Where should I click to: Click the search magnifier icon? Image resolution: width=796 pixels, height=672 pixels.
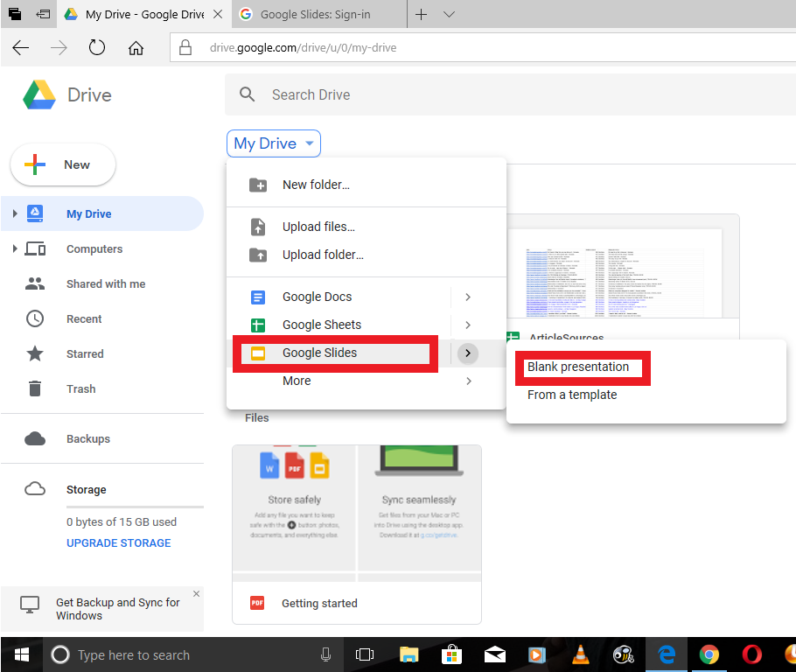248,94
